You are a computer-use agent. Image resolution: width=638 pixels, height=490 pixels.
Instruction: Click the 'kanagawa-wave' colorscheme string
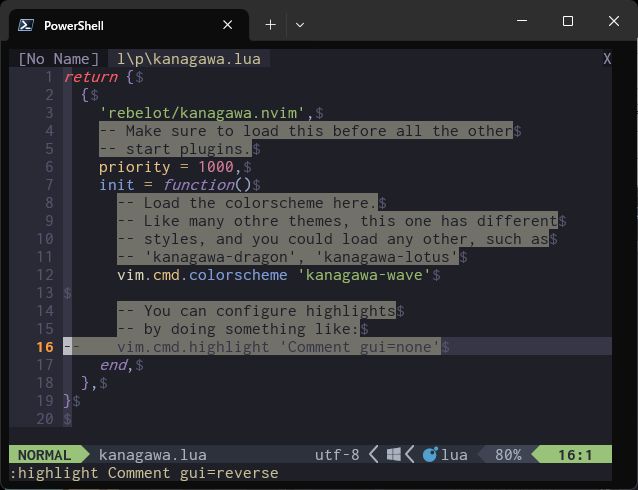pyautogui.click(x=364, y=275)
